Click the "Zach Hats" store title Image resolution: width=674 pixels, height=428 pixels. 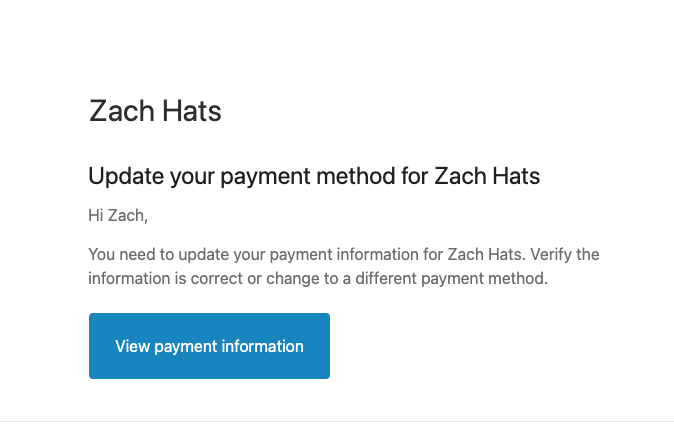point(155,110)
